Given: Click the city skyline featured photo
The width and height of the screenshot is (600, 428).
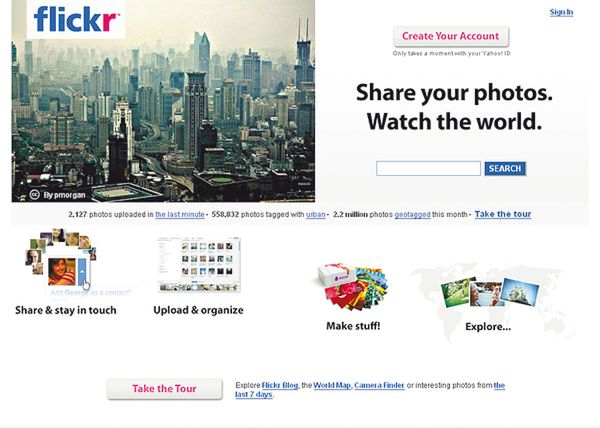Looking at the screenshot, I should [x=163, y=101].
